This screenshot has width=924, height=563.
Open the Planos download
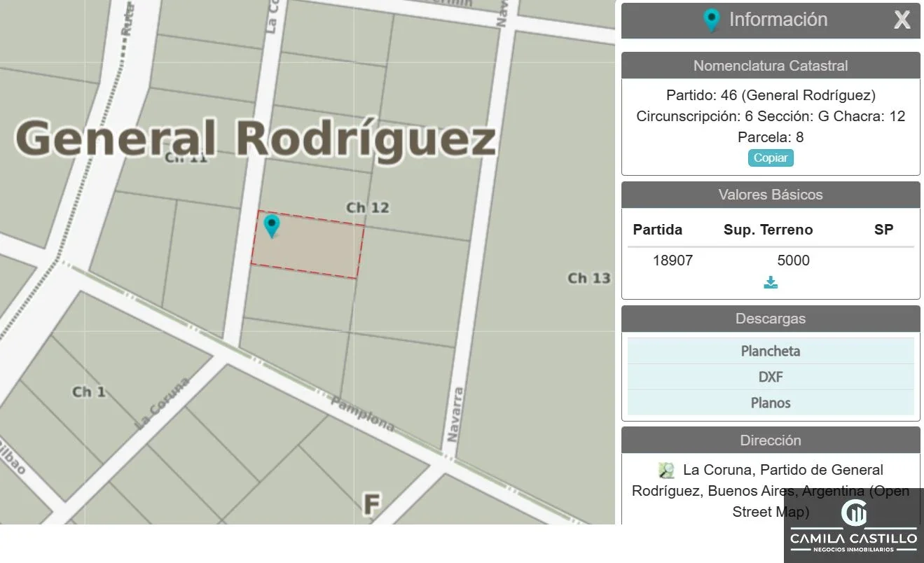point(771,403)
